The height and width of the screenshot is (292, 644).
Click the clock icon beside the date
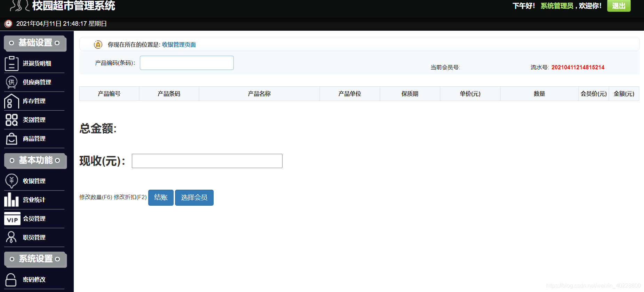pos(8,23)
